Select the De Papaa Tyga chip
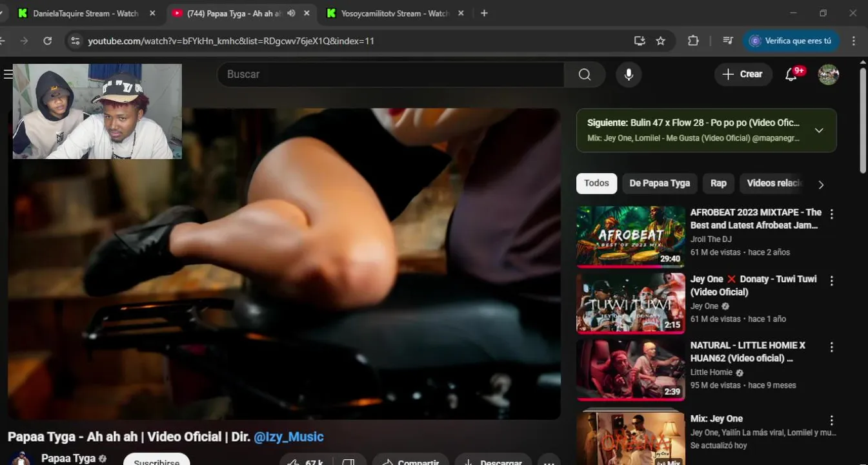The image size is (868, 465). [x=660, y=183]
